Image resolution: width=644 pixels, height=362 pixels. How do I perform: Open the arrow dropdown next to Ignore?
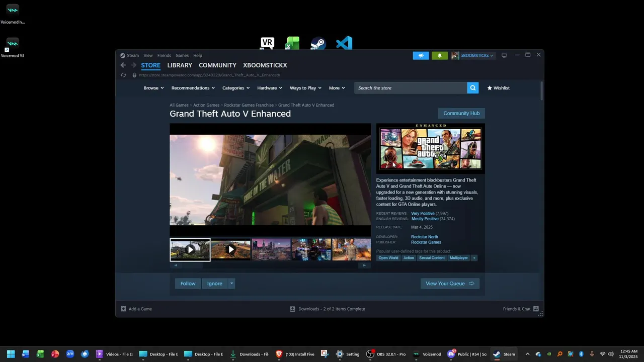231,284
